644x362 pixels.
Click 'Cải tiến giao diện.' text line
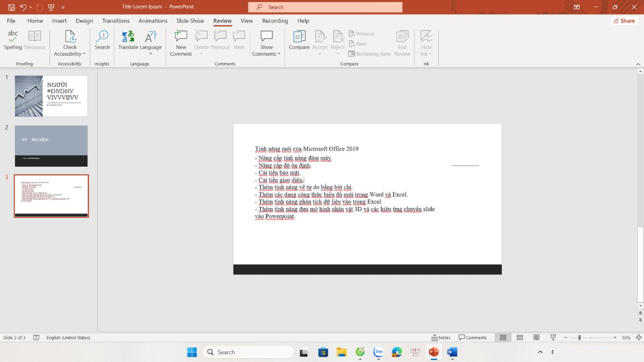(x=281, y=180)
